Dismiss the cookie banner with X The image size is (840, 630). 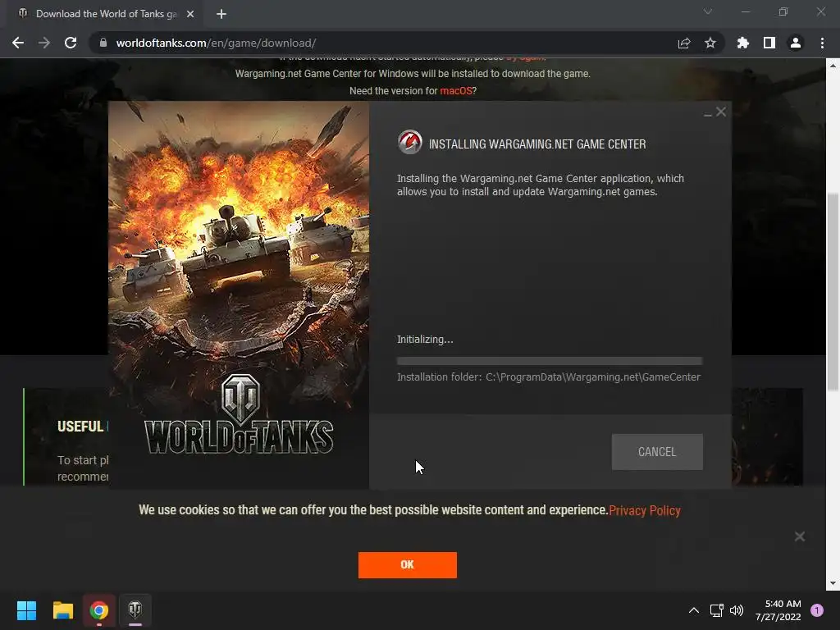(800, 536)
